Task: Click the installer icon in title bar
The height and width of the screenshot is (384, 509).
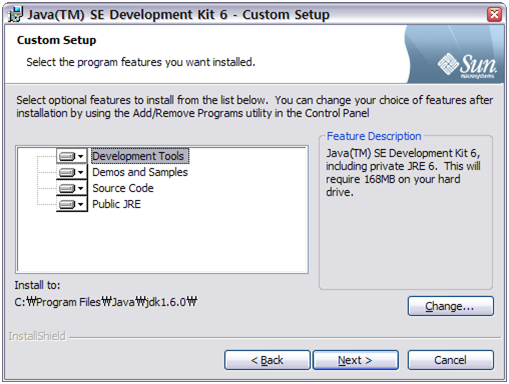Action: pyautogui.click(x=15, y=15)
